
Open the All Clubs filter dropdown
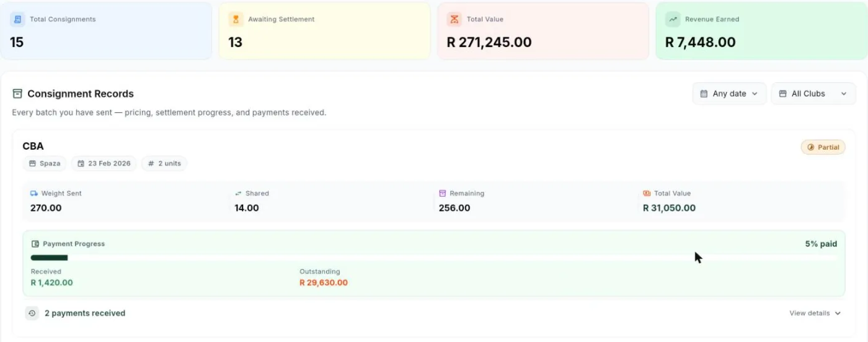813,94
